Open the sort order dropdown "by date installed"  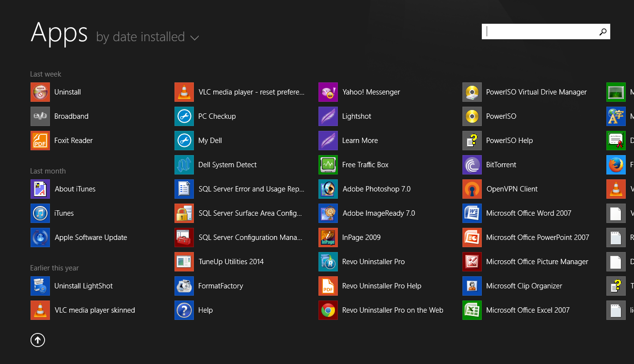tap(147, 37)
